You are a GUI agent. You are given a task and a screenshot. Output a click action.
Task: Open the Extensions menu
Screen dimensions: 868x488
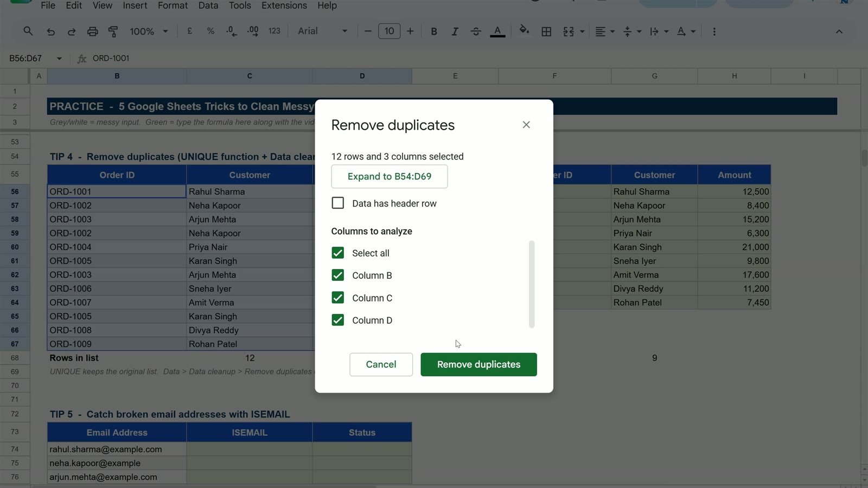click(x=284, y=5)
